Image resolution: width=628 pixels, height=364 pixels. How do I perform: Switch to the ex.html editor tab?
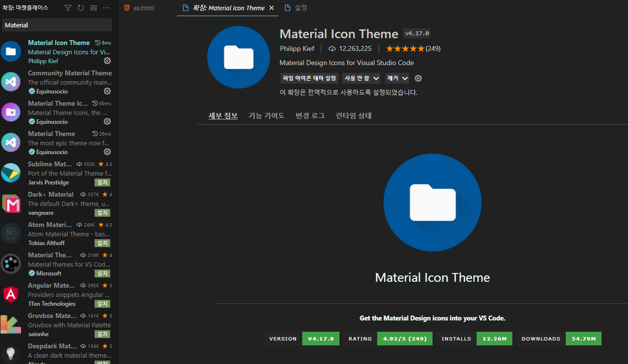click(x=144, y=8)
